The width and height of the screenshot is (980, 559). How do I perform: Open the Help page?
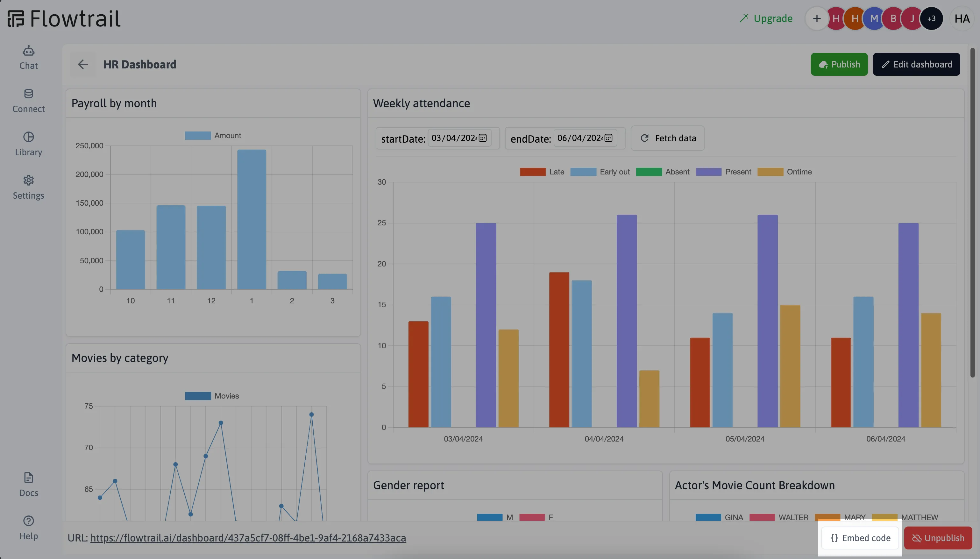tap(28, 528)
